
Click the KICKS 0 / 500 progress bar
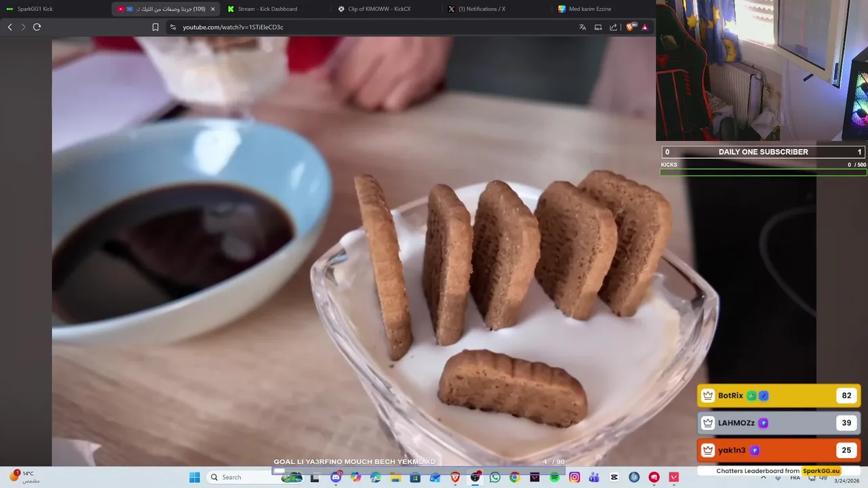click(764, 172)
